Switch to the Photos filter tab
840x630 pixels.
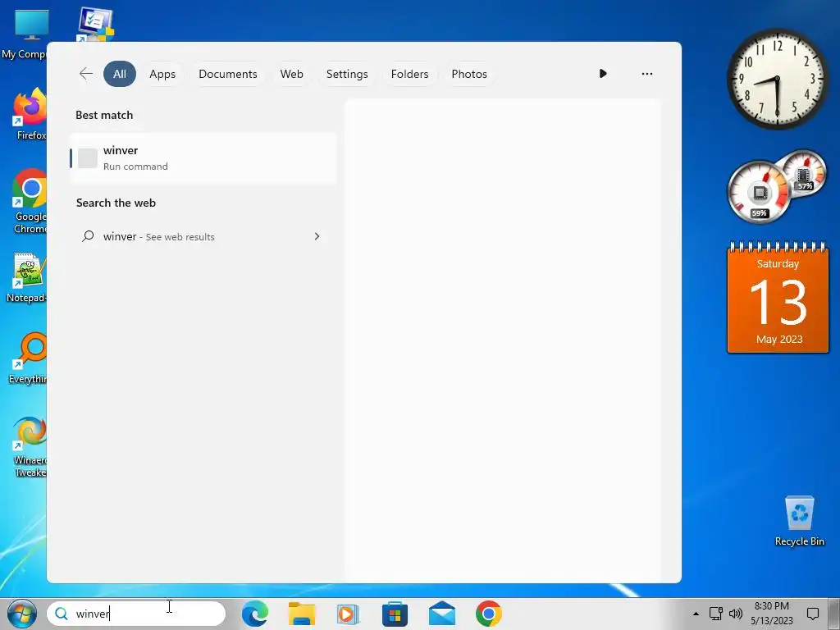tap(469, 74)
